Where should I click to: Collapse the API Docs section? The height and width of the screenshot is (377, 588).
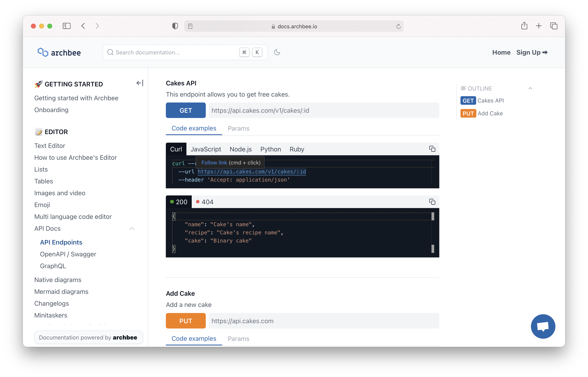(x=132, y=228)
